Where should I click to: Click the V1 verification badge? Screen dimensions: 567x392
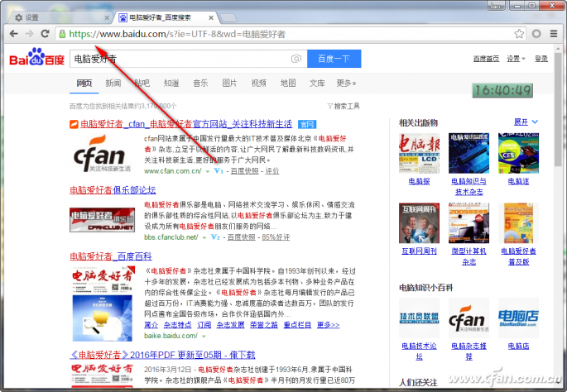[x=219, y=171]
